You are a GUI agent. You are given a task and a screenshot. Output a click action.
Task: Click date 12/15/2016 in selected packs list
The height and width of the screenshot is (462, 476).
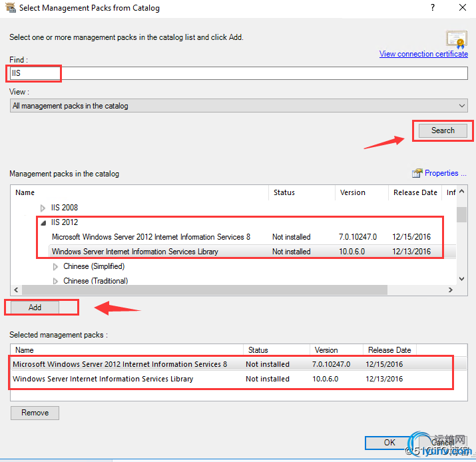(x=384, y=364)
